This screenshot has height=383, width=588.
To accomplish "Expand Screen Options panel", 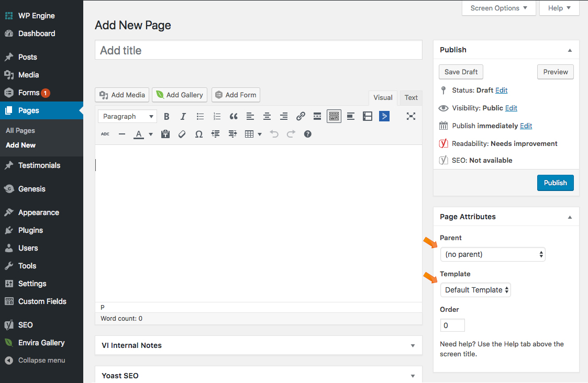I will coord(499,8).
